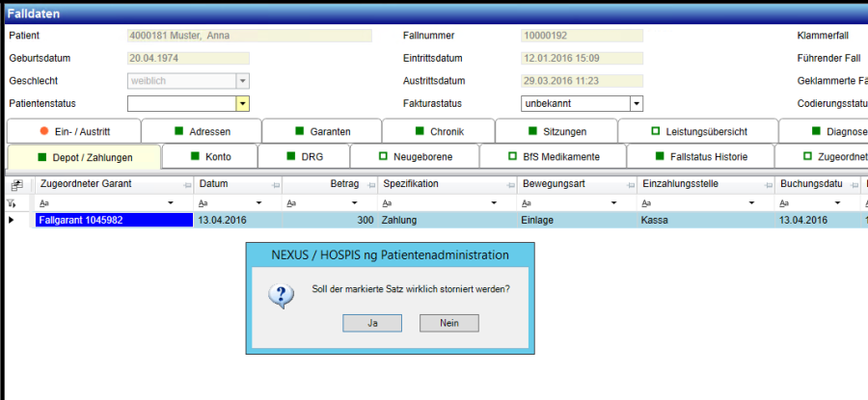The height and width of the screenshot is (400, 868).
Task: Open the grid column chooser icon
Action: tap(17, 185)
